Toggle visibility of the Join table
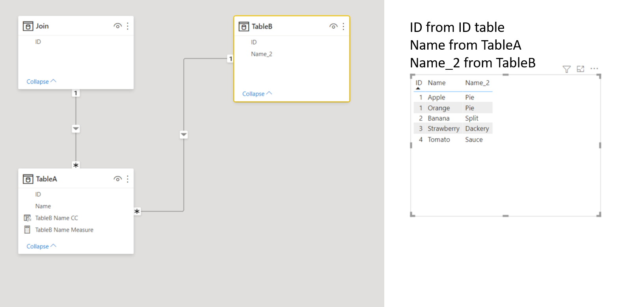 (x=117, y=26)
